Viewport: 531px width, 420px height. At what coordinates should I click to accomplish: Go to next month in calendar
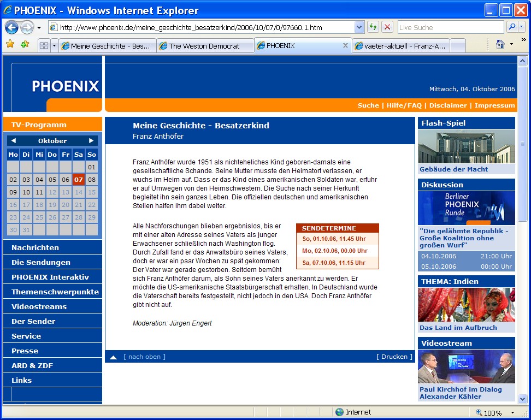point(91,140)
